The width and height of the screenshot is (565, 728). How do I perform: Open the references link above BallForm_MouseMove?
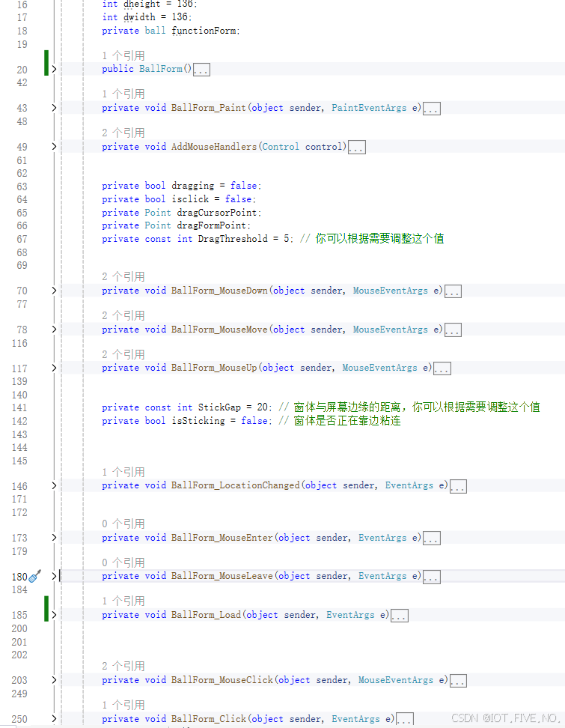123,316
